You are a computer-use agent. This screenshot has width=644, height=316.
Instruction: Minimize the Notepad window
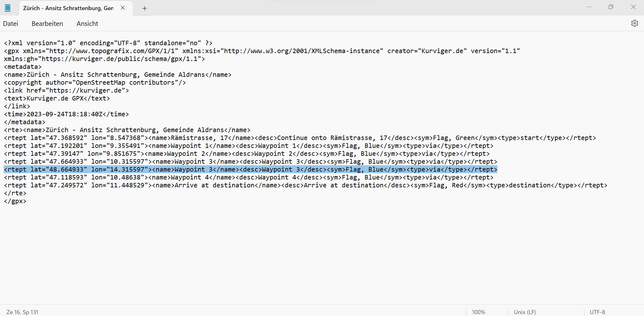pos(589,7)
